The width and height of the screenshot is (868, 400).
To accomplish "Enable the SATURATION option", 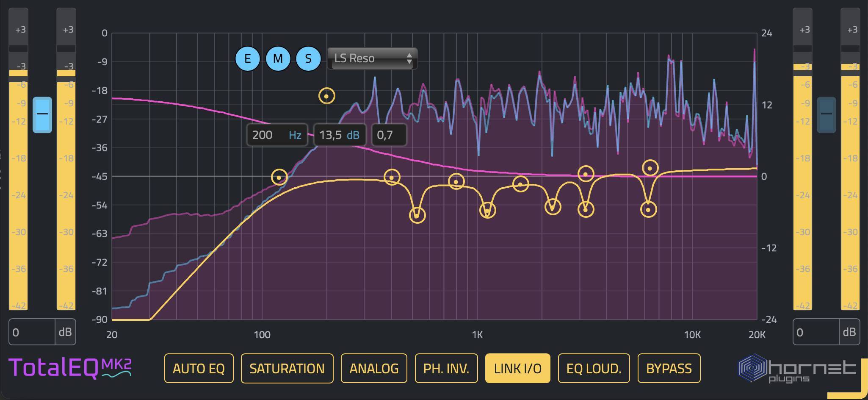I will coord(287,368).
